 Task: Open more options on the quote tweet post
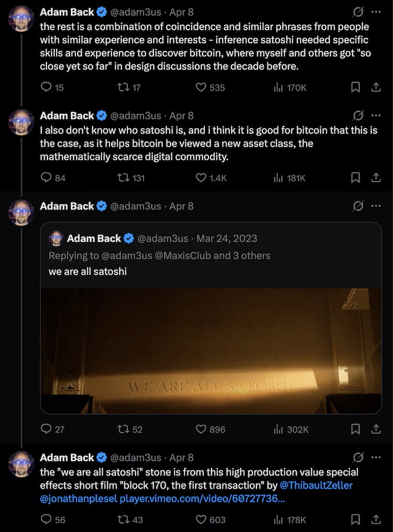[x=376, y=206]
